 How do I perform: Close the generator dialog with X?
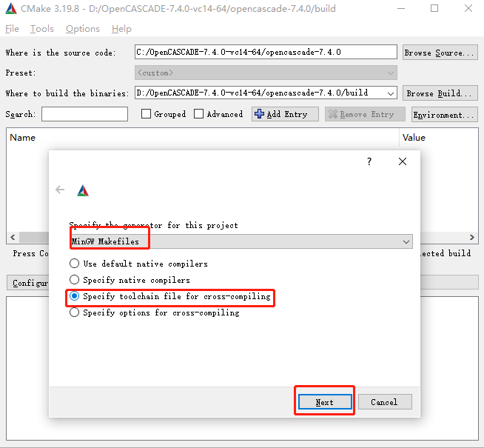coord(403,161)
